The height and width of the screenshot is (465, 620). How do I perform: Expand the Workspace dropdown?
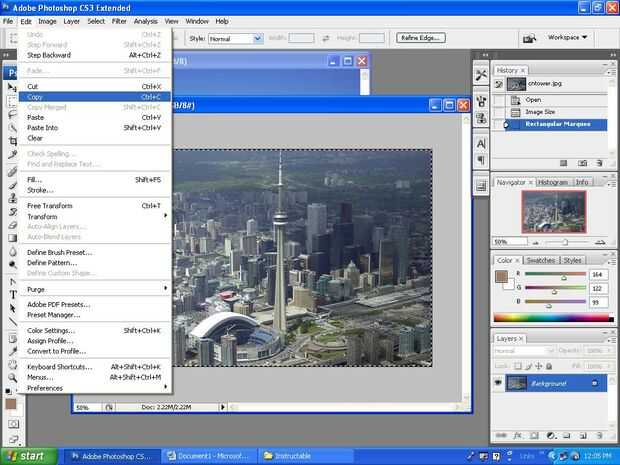point(569,37)
